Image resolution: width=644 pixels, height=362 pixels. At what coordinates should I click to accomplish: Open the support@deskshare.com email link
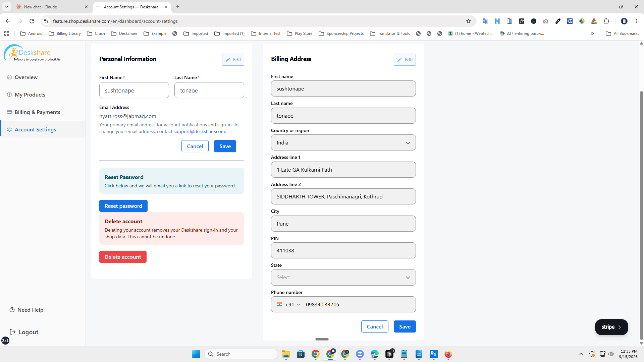pos(199,131)
